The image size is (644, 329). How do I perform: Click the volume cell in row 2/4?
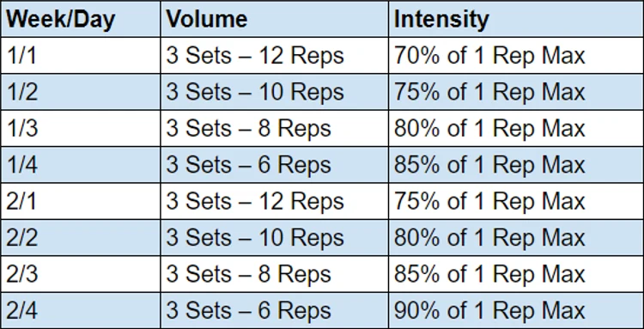pos(275,310)
